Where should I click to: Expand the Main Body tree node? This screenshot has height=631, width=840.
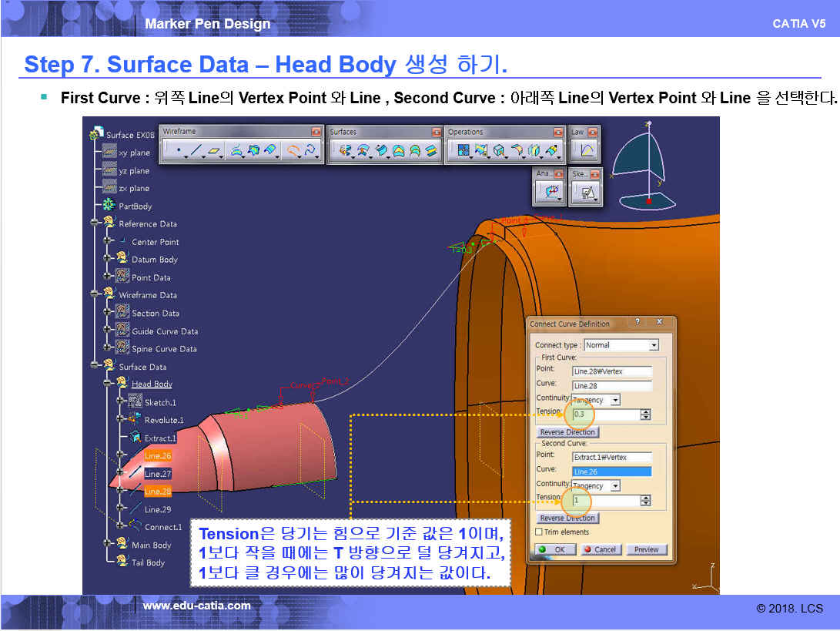(108, 545)
